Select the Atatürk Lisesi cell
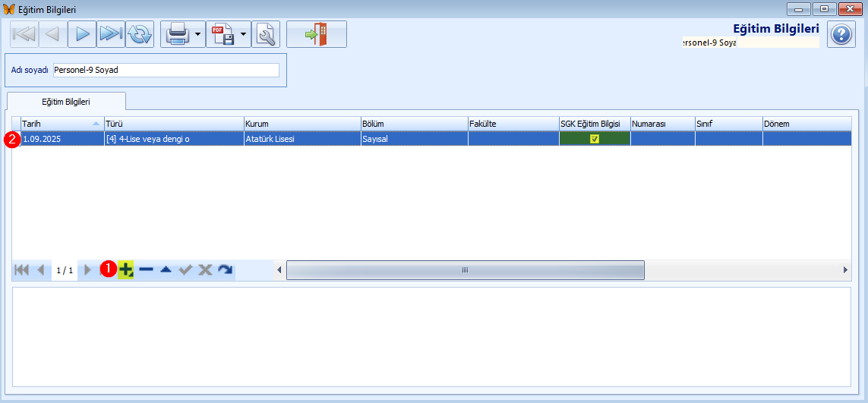 point(301,139)
